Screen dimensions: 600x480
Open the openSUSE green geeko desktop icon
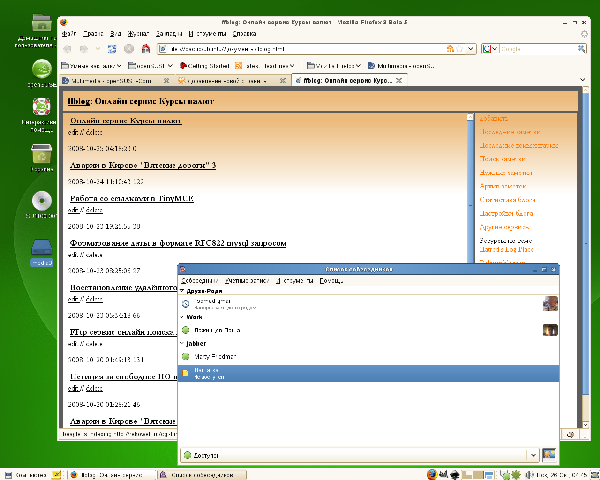coord(42,70)
